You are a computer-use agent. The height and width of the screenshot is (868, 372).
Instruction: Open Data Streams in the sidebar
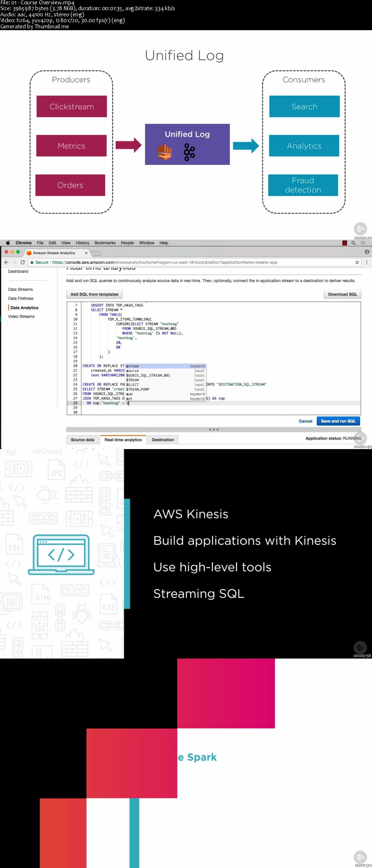point(20,289)
